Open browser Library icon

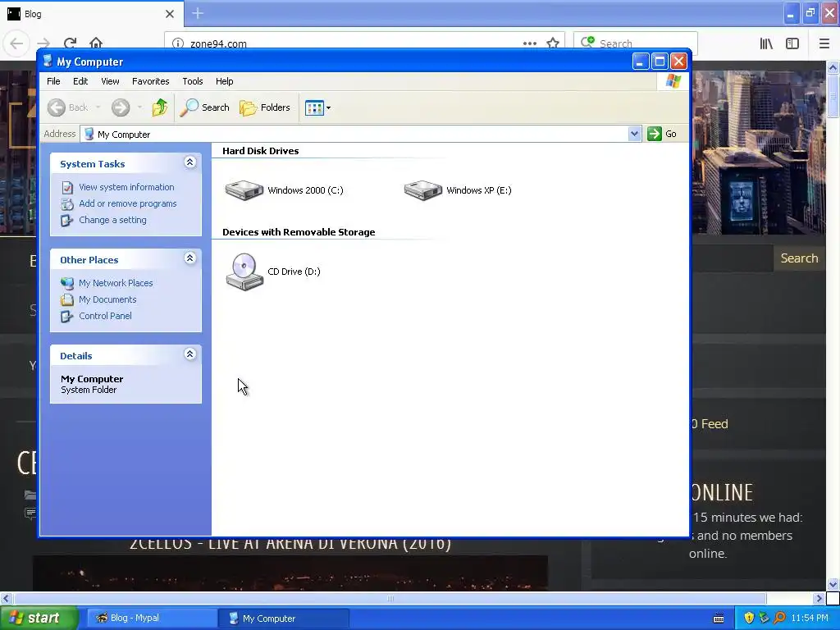766,43
